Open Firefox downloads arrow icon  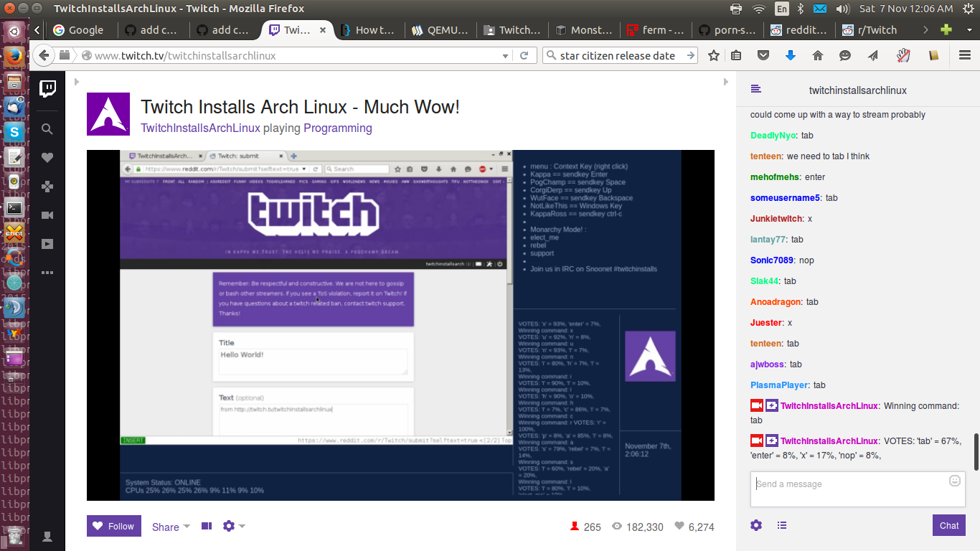pyautogui.click(x=791, y=55)
